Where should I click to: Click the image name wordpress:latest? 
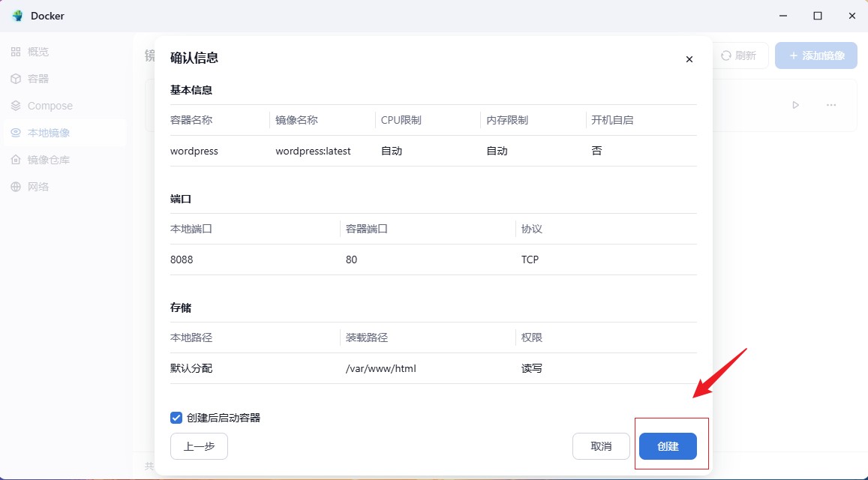point(314,151)
